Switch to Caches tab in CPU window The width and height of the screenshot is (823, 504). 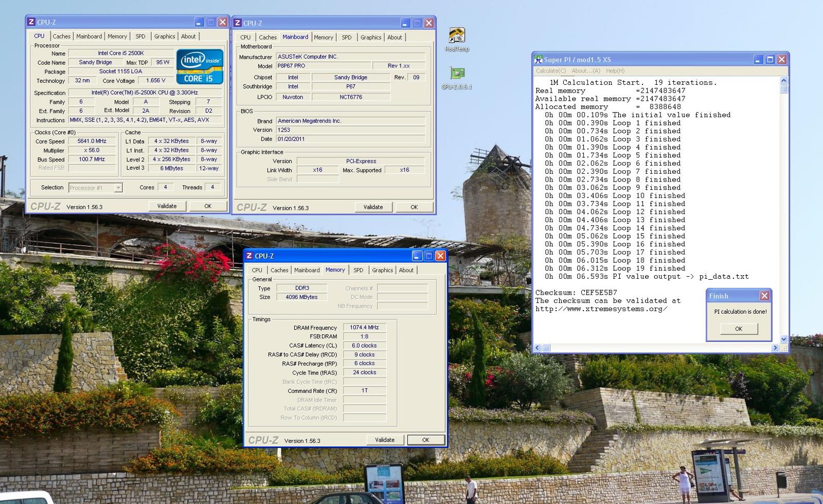(x=61, y=37)
